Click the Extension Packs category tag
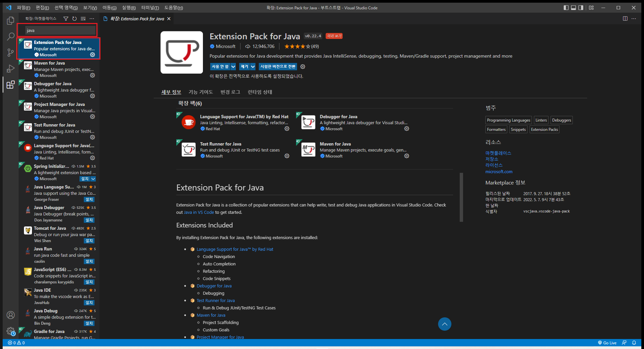This screenshot has width=644, height=349. (544, 130)
